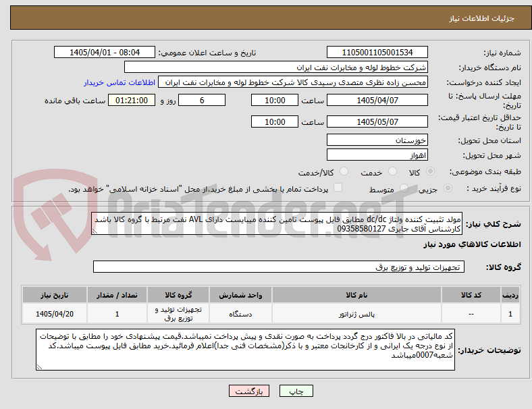
Task: Click the price validity date 1405/05/07
Action: [377, 121]
